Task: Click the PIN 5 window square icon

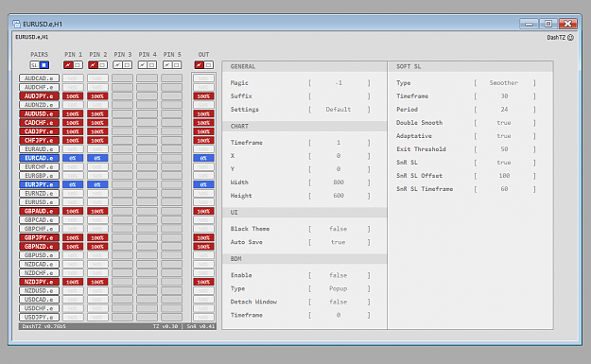Action: click(x=177, y=65)
